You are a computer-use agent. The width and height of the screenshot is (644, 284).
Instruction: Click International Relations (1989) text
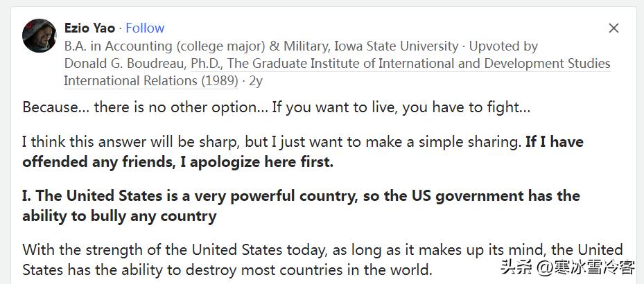tap(150, 80)
